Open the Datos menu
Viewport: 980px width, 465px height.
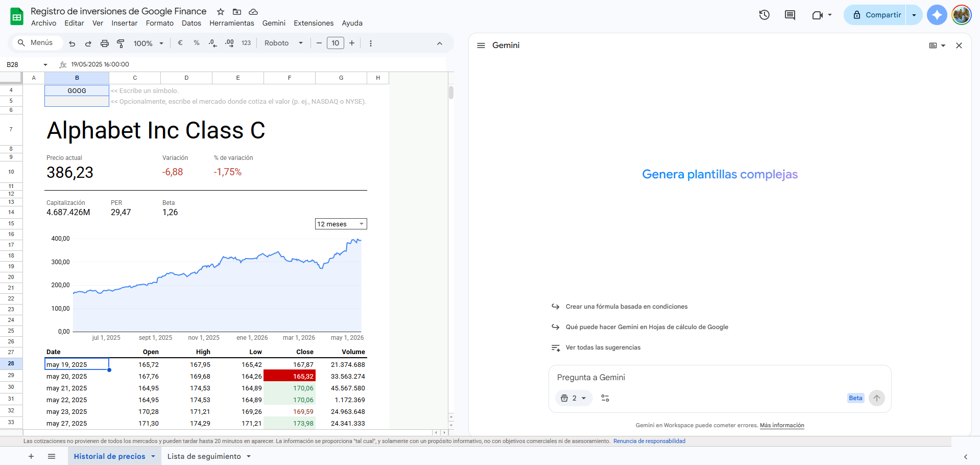coord(192,23)
